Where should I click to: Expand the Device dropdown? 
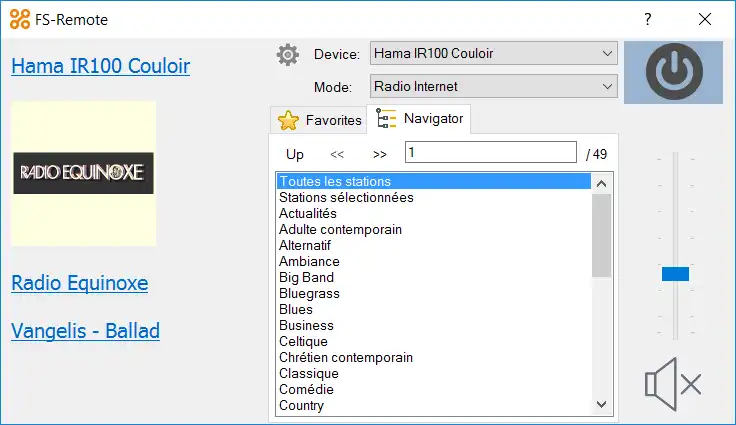pyautogui.click(x=494, y=53)
